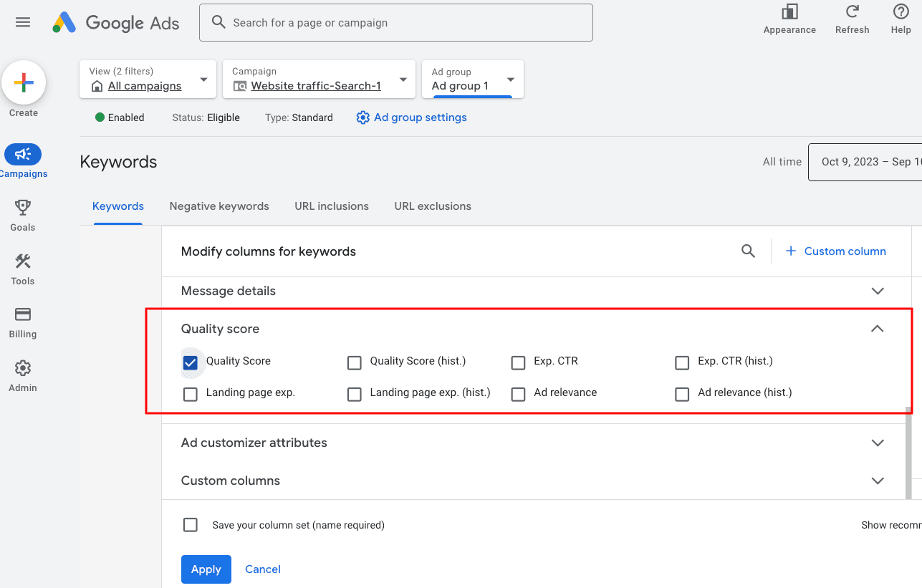Open the Goals trophy icon
This screenshot has height=588, width=922.
tap(23, 208)
